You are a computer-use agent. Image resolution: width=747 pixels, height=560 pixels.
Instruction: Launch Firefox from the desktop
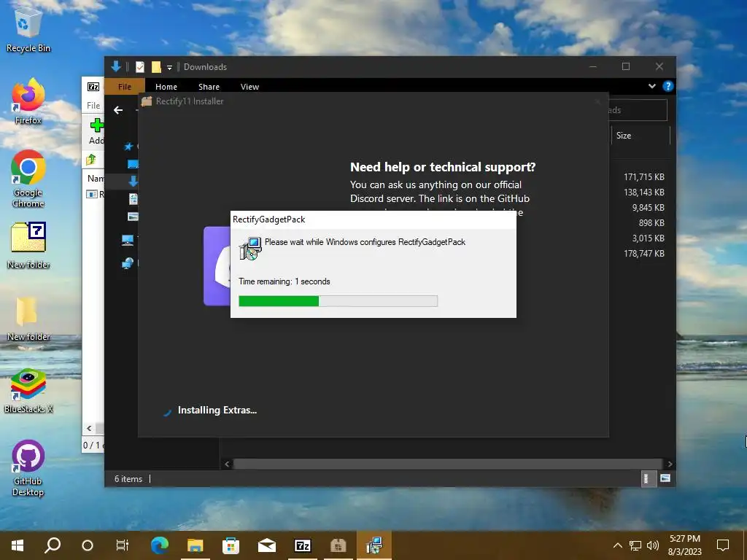28,101
